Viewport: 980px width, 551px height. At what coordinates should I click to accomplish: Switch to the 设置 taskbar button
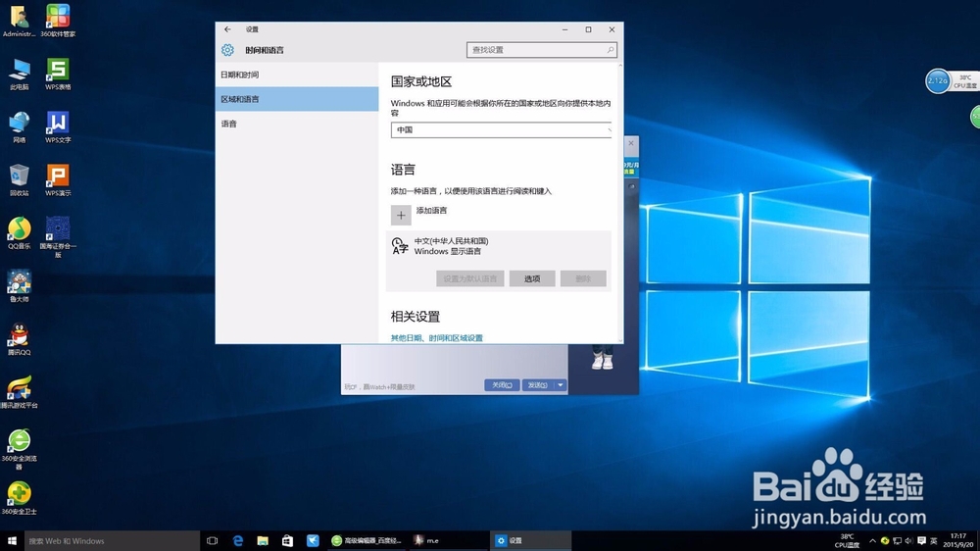click(530, 540)
